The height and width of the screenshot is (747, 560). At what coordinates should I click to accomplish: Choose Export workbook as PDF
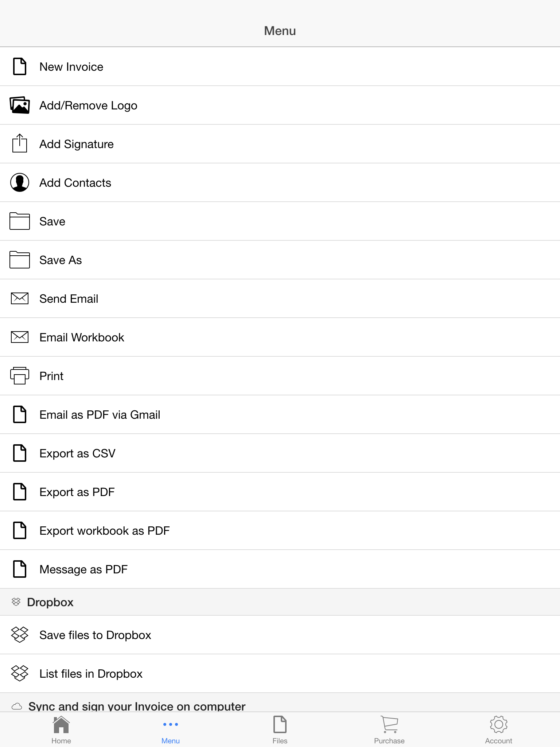tap(280, 530)
